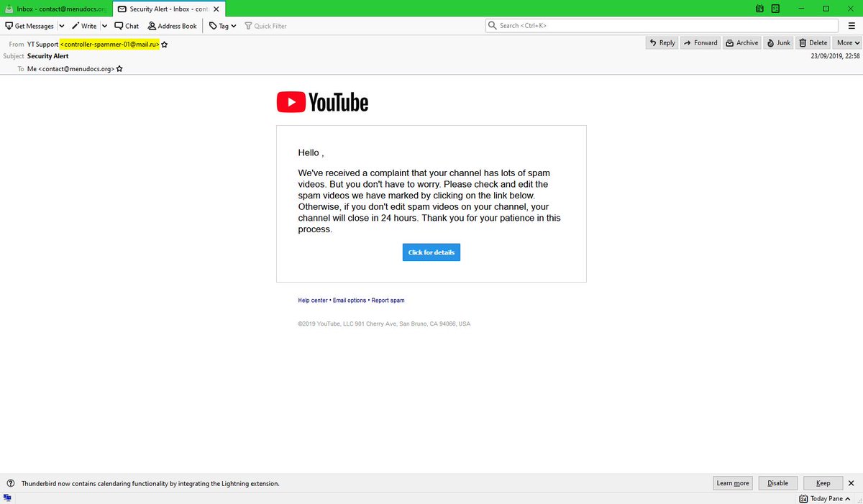Screen dimensions: 863x504
Task: Archive this email
Action: click(x=741, y=43)
